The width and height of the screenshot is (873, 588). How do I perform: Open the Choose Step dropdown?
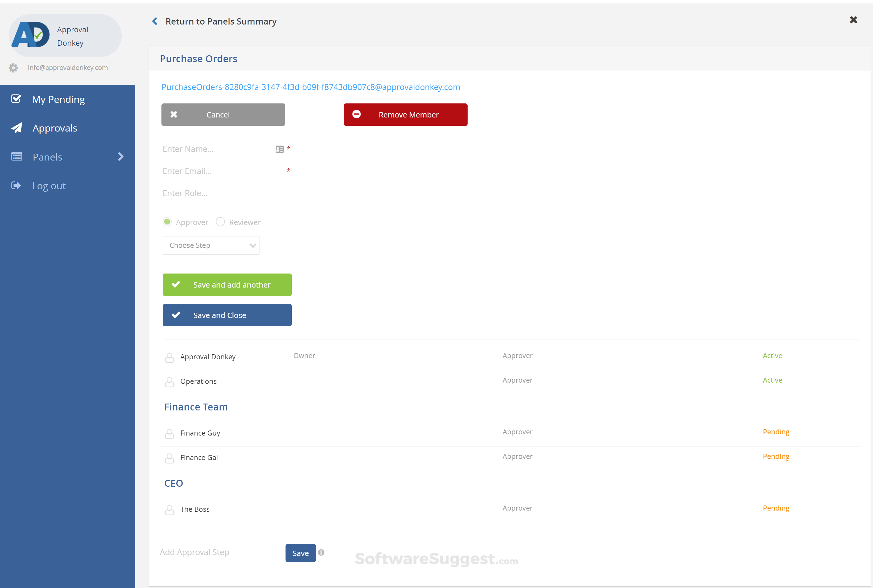(211, 245)
